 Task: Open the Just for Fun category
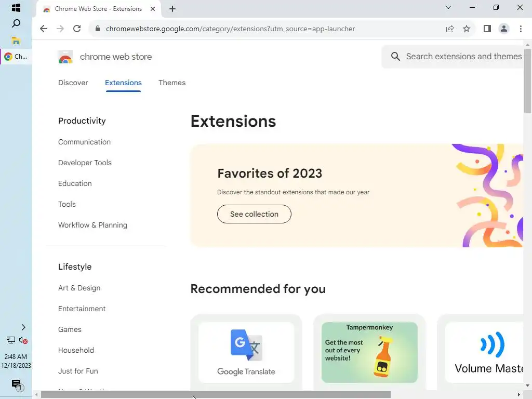pyautogui.click(x=78, y=371)
